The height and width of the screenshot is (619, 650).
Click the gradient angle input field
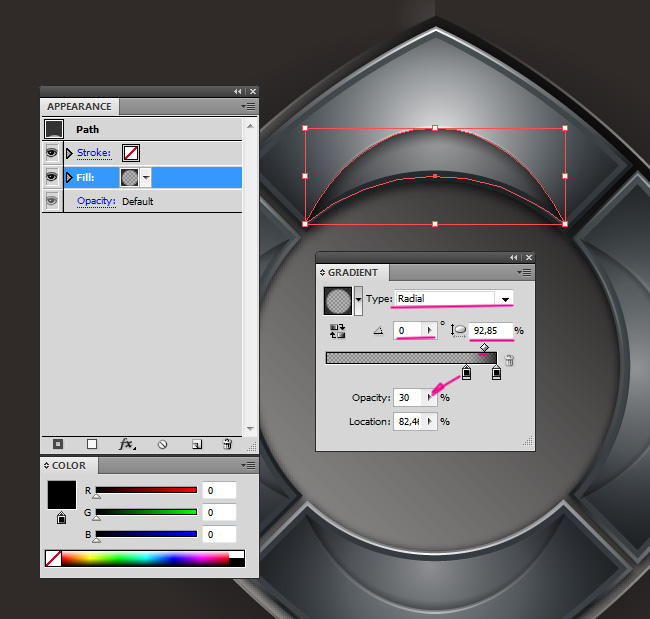coord(409,330)
